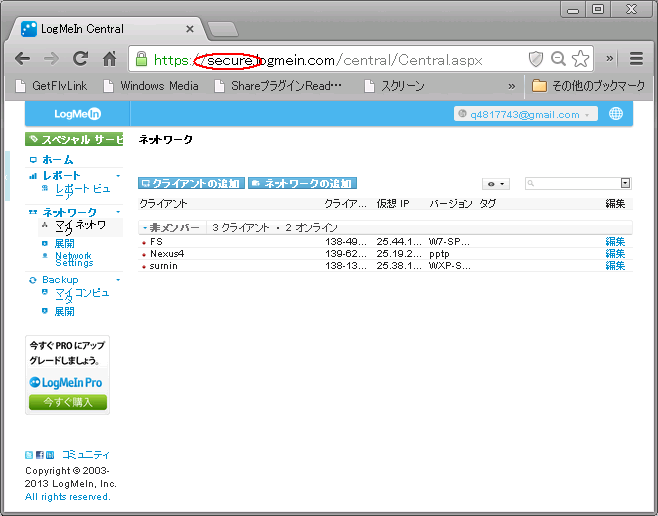Click the browser forward arrow
The height and width of the screenshot is (516, 658).
52,59
